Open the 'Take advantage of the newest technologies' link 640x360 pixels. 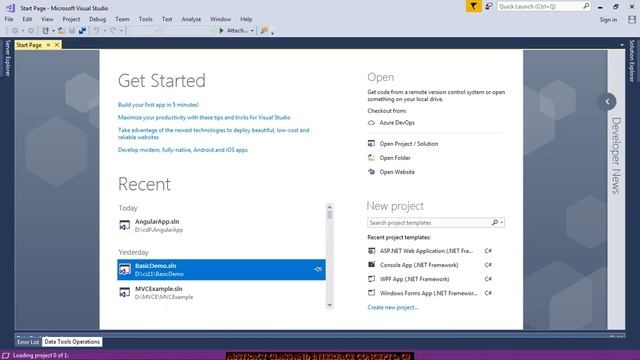pos(213,133)
